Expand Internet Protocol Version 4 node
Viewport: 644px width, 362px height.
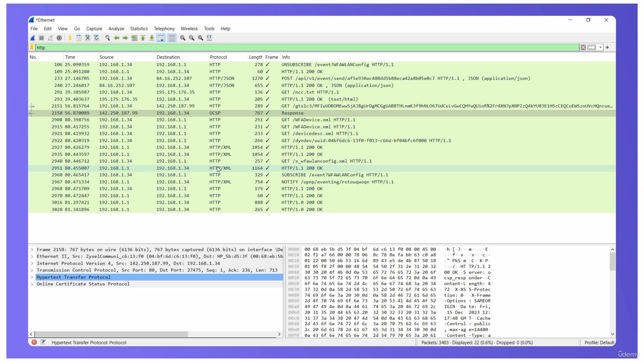click(32, 263)
